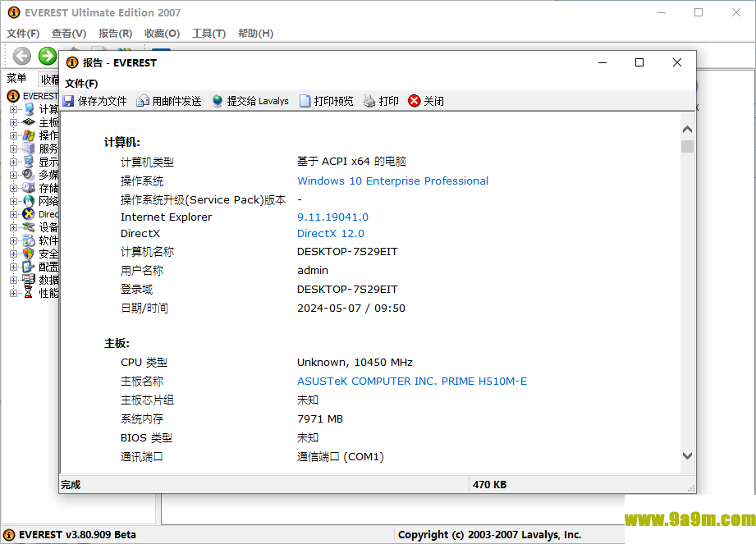
Task: Select the 主板 motherboard icon in the tree
Action: (29, 122)
